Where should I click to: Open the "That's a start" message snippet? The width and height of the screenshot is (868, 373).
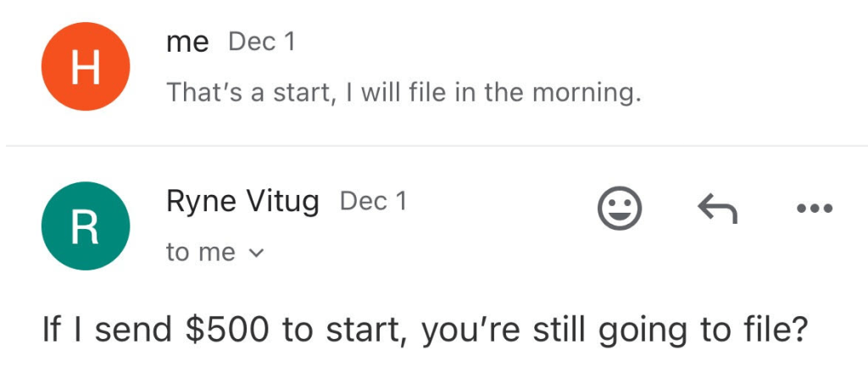pyautogui.click(x=403, y=92)
